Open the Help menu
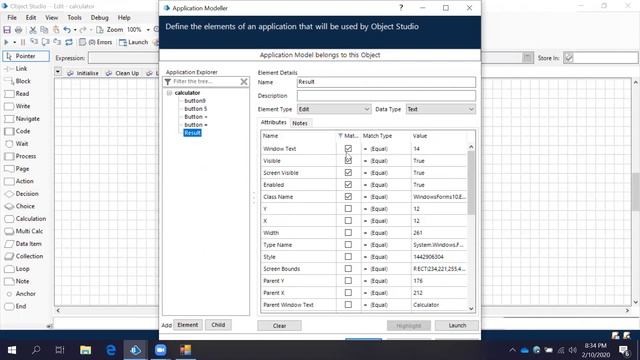Image resolution: width=640 pixels, height=360 pixels. point(124,18)
